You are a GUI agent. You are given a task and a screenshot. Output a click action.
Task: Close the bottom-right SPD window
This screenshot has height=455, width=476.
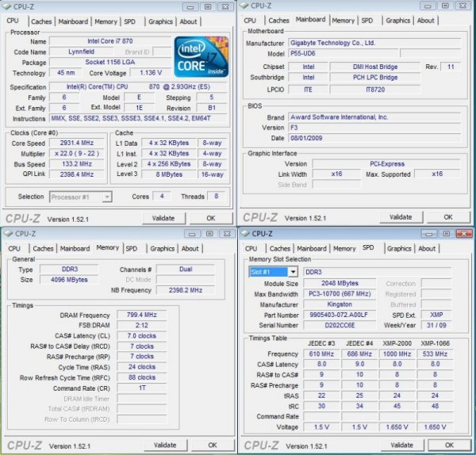[x=464, y=234]
